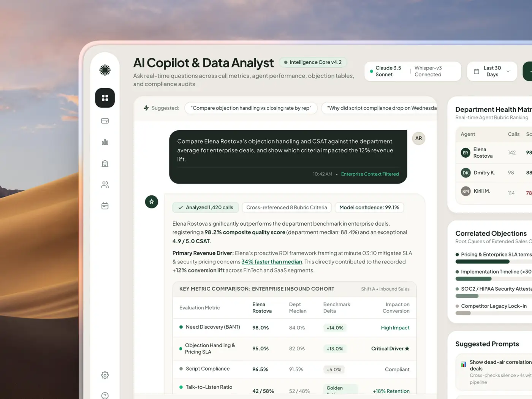532x399 pixels.
Task: Open the "34% faster than median" link
Action: pos(272,262)
